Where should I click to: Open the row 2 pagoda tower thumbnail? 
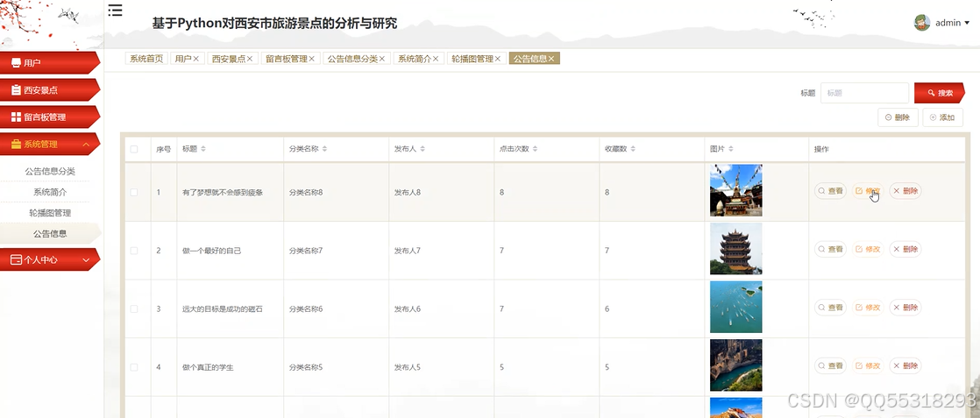pyautogui.click(x=736, y=249)
